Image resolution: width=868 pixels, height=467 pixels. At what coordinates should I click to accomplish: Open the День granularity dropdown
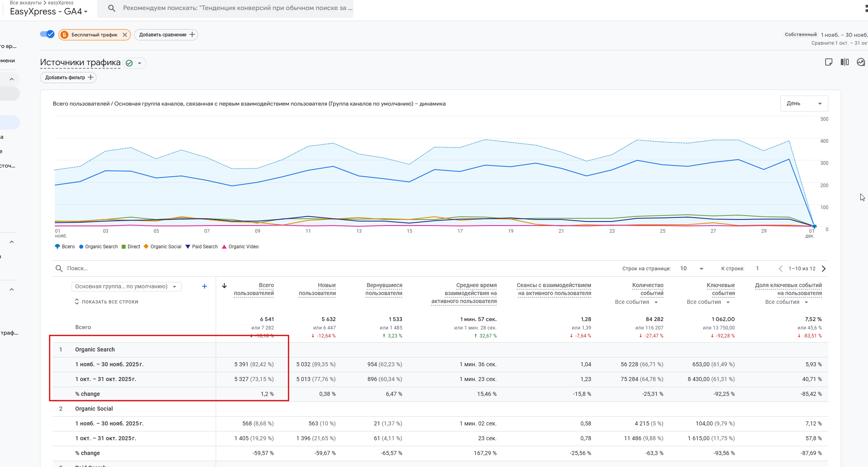pyautogui.click(x=804, y=104)
